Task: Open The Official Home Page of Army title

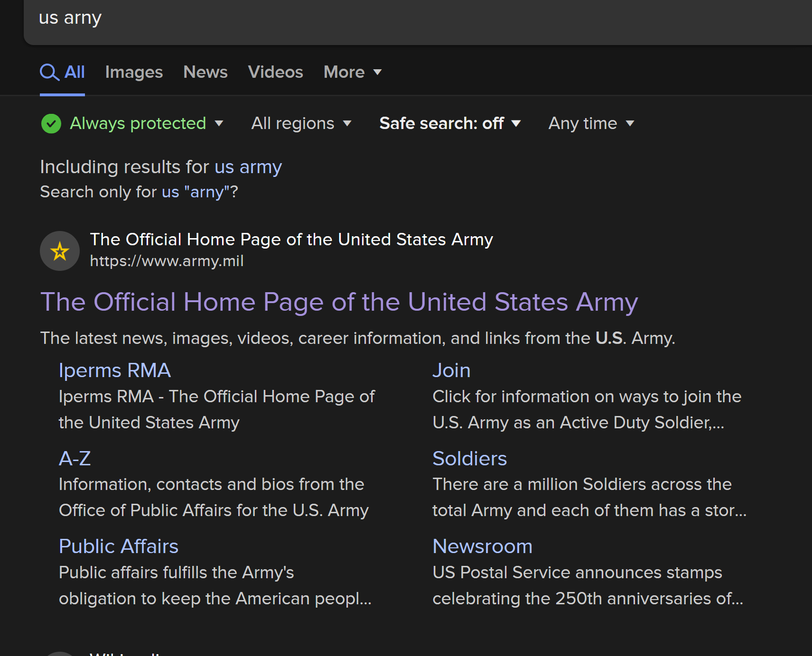Action: coord(339,302)
